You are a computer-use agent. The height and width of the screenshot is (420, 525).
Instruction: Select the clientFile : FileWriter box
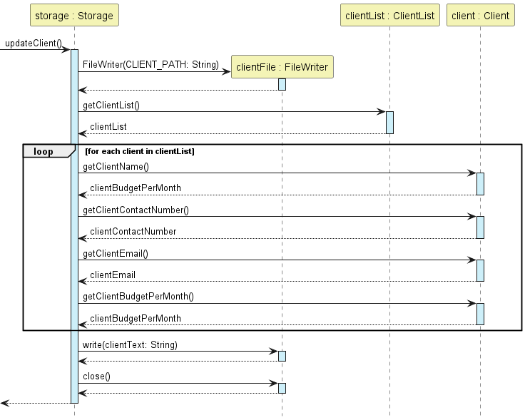click(x=282, y=67)
